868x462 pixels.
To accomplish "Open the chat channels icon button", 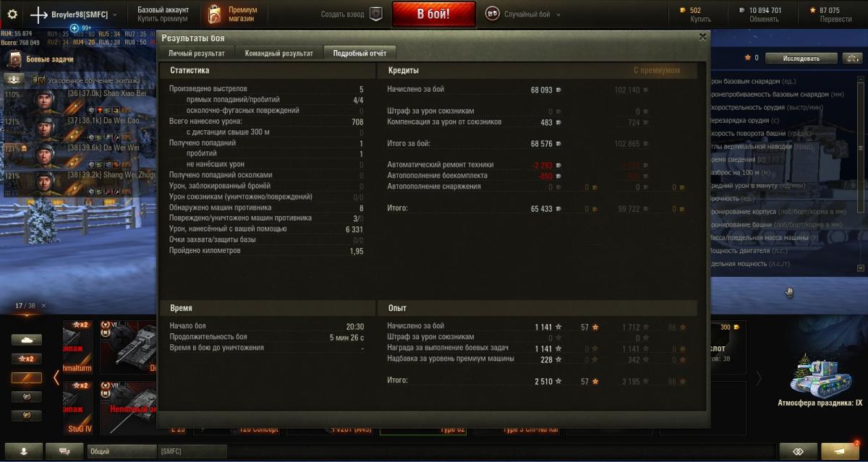I will [64, 451].
